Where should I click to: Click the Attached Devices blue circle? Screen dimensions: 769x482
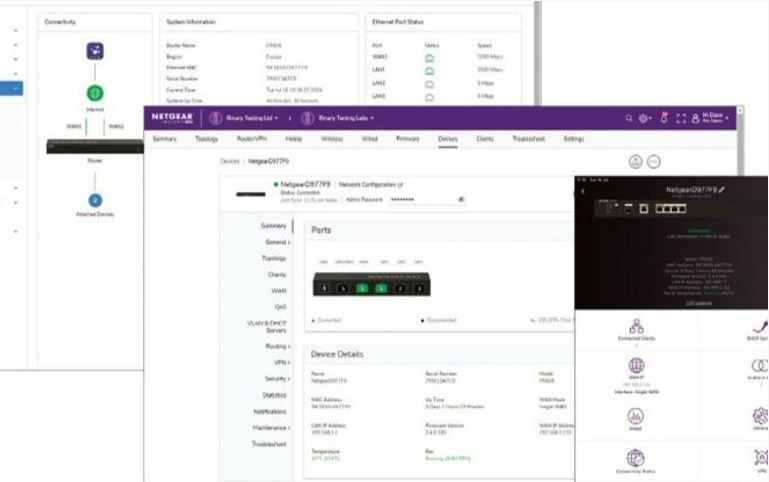[95, 200]
